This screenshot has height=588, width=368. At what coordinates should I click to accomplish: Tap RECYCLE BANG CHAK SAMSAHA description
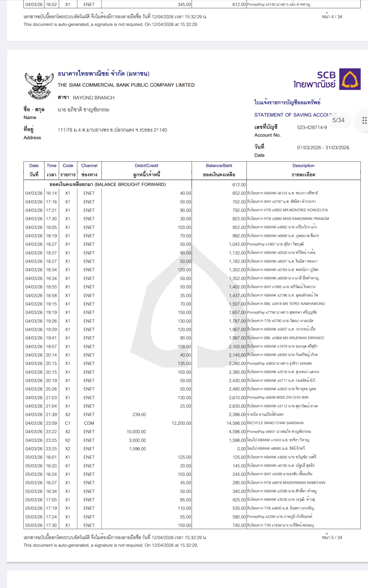275,423
